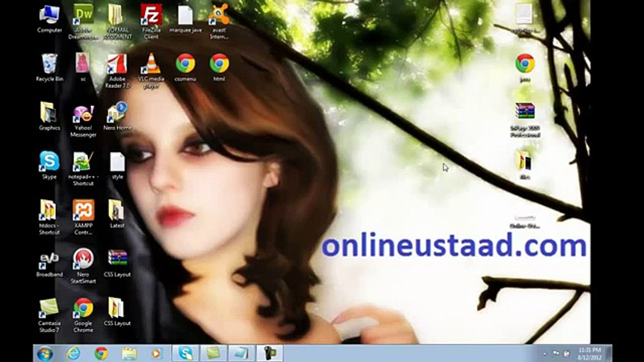The height and width of the screenshot is (362, 644).
Task: Select the Yahoo! Messenger icon
Action: point(83,114)
